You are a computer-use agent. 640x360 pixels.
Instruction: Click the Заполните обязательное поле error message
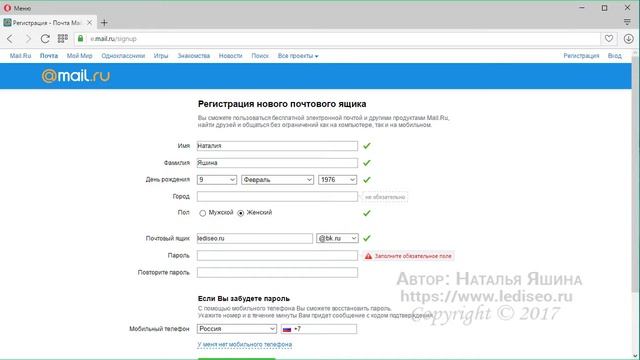(413, 256)
